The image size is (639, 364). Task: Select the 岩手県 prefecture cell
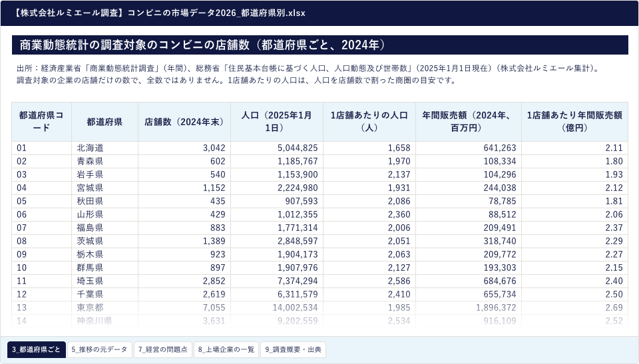click(x=105, y=174)
